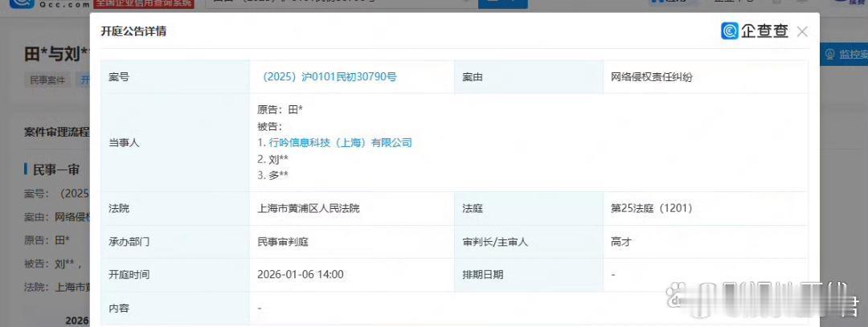Screen dimensions: 868x327
Task: Click the 案由 label cell
Action: [x=529, y=77]
